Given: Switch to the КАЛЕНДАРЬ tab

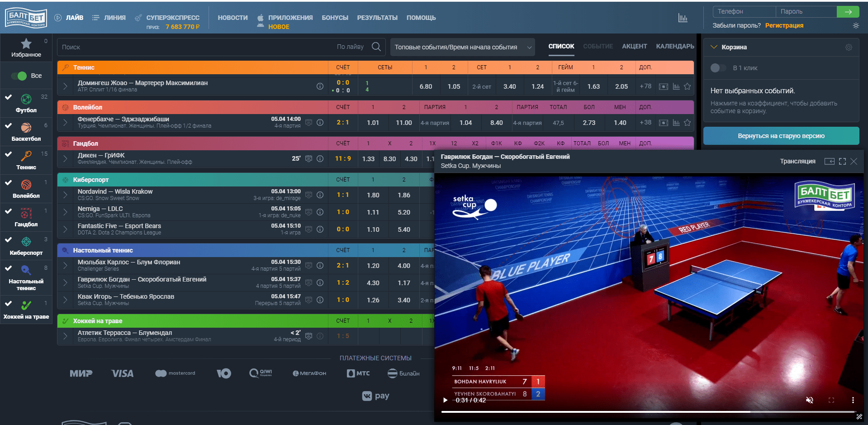Looking at the screenshot, I should [675, 46].
